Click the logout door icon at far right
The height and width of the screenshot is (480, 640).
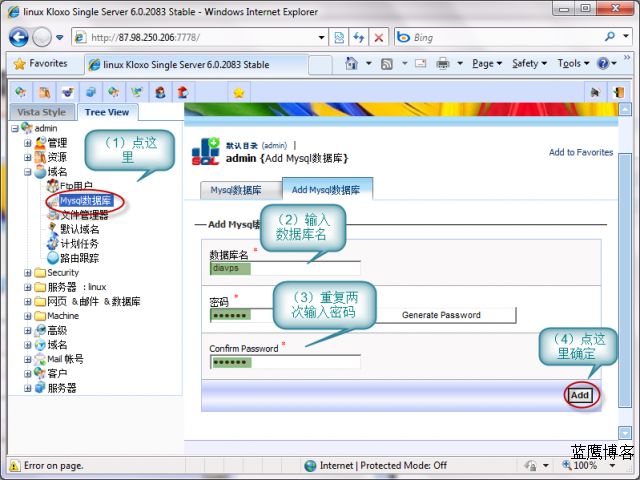(619, 92)
